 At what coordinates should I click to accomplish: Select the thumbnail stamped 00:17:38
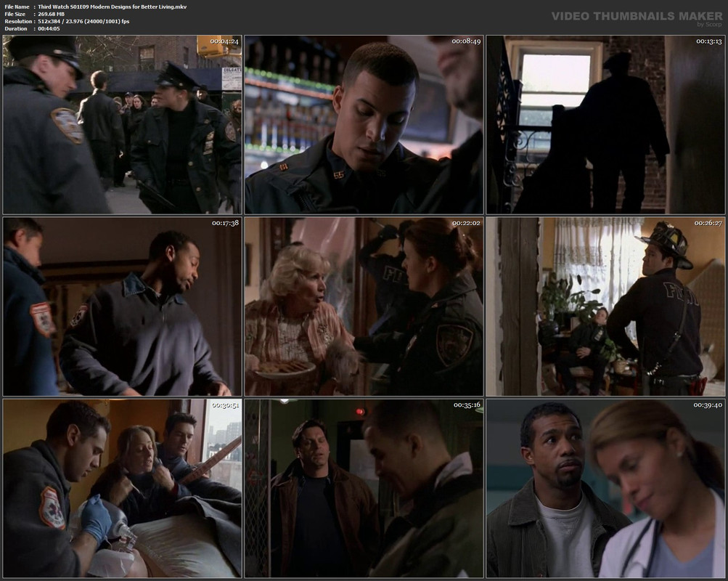[x=122, y=306]
